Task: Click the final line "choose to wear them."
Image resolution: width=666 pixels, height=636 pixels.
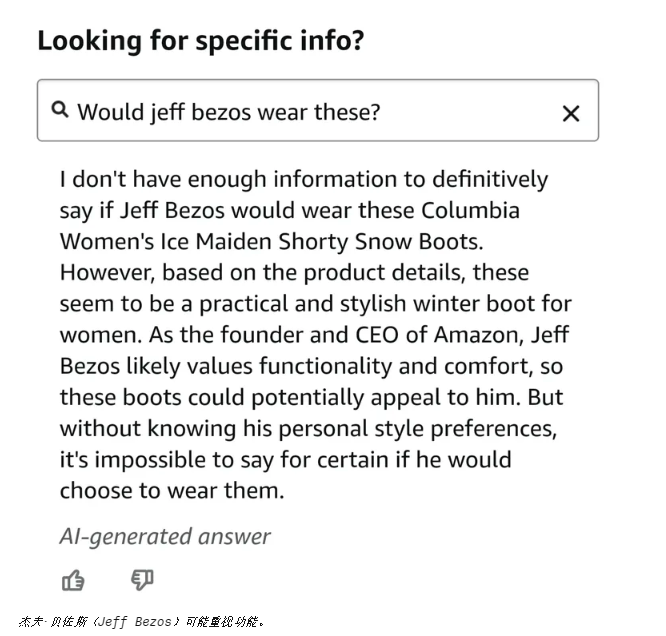Action: [x=172, y=491]
